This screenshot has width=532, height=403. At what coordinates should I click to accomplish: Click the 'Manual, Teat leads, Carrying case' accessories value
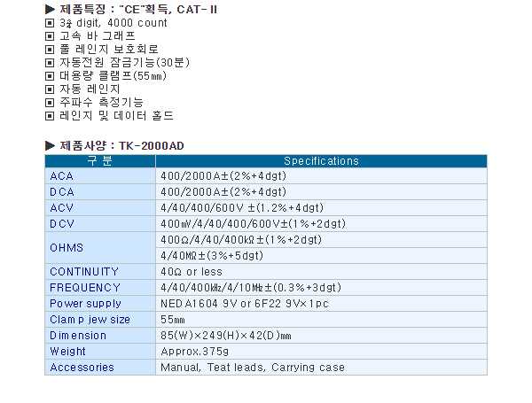(x=252, y=368)
